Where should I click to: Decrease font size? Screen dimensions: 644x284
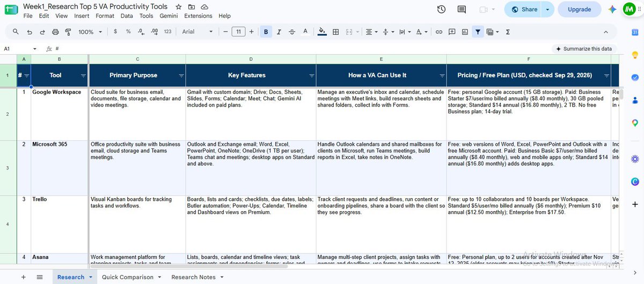(x=225, y=32)
